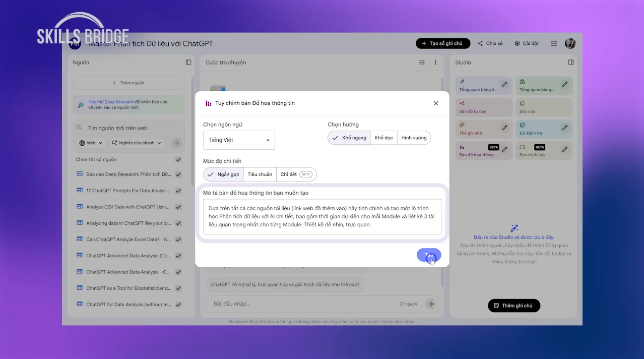Select Khổ dọc orientation

click(x=383, y=138)
